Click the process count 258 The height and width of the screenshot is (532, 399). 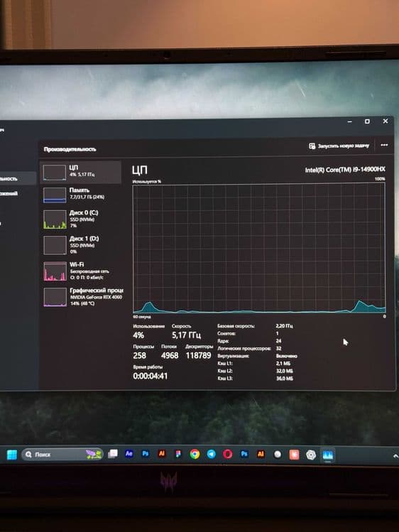pos(139,356)
